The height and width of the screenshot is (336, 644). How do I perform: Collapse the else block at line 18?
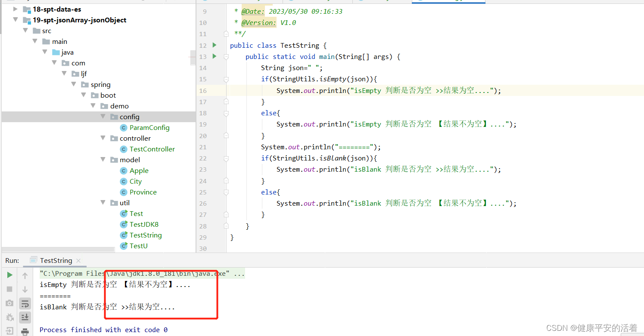point(226,113)
